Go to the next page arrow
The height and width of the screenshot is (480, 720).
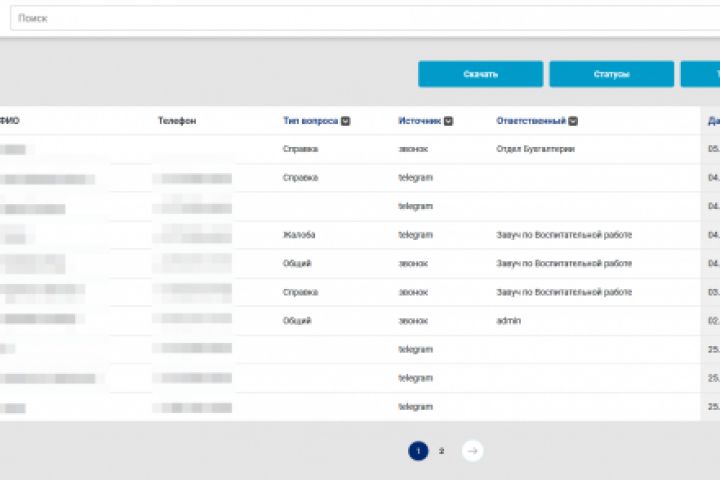click(x=472, y=451)
